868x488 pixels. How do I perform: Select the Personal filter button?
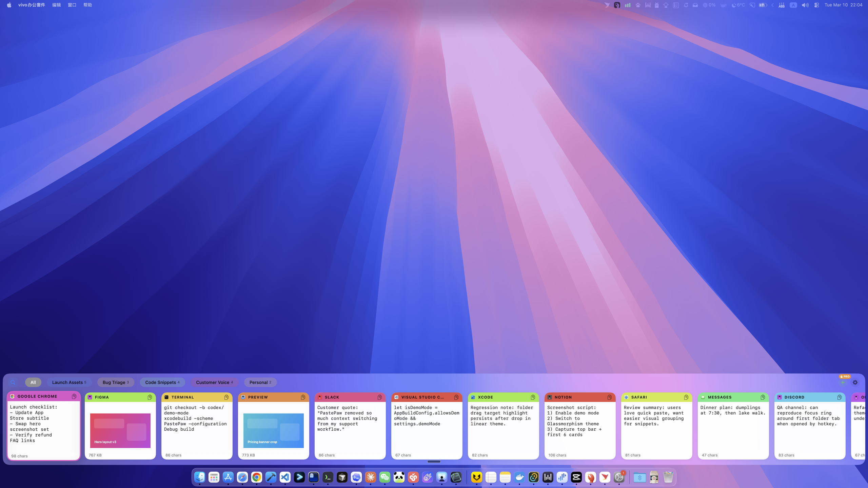point(260,382)
